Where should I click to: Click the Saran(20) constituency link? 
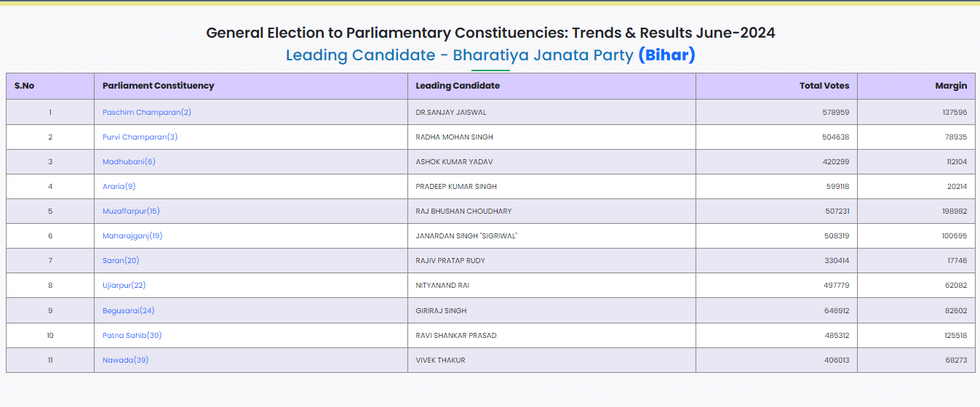121,261
